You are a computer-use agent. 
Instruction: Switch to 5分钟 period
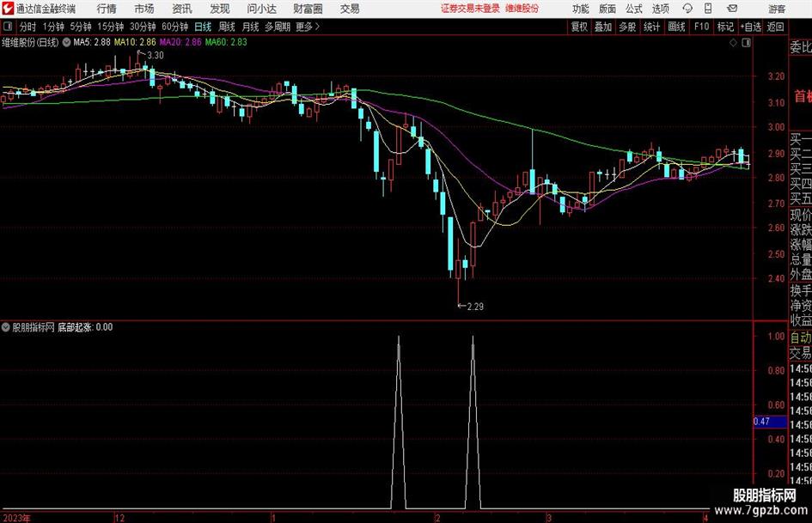point(80,27)
